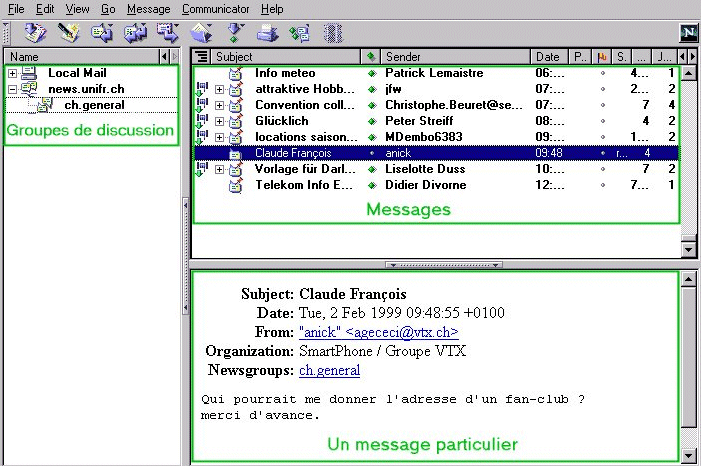Expand the attraktive Hobb... message thread
Viewport: 701px width, 466px height.
[x=219, y=89]
